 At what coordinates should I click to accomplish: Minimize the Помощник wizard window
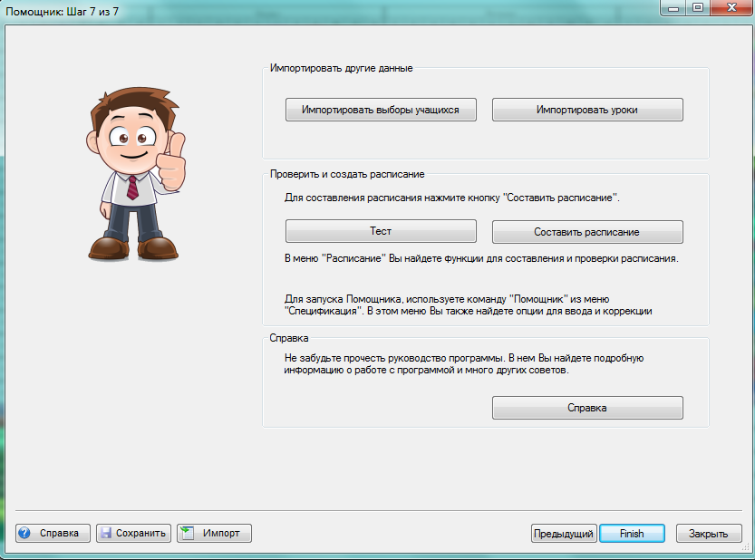point(672,7)
